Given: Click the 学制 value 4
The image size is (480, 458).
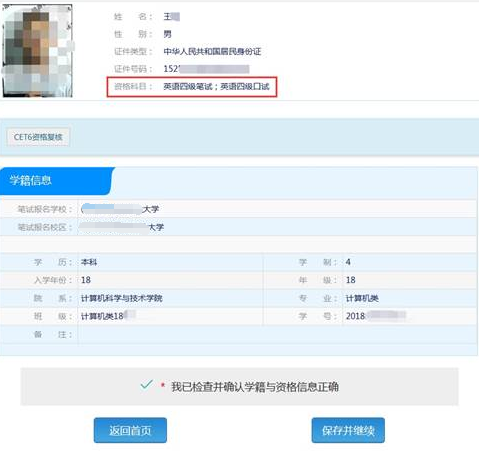Looking at the screenshot, I should point(348,262).
